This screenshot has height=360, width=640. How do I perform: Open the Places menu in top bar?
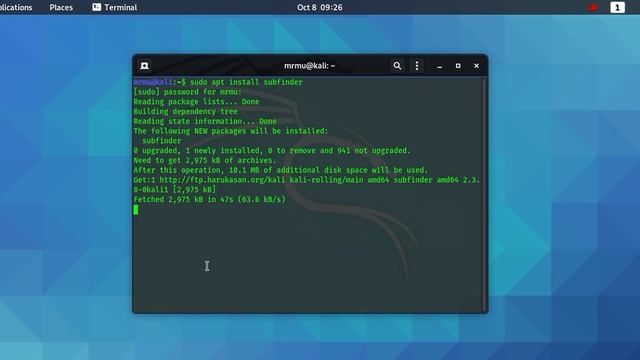(61, 7)
